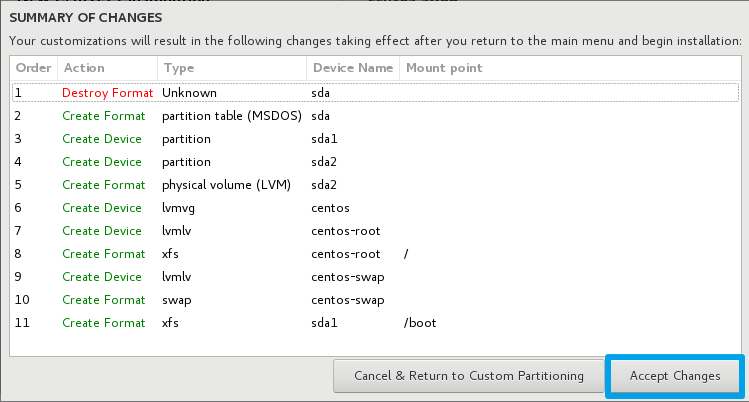749x402 pixels.
Task: Click the Mount point column header
Action: [x=443, y=68]
